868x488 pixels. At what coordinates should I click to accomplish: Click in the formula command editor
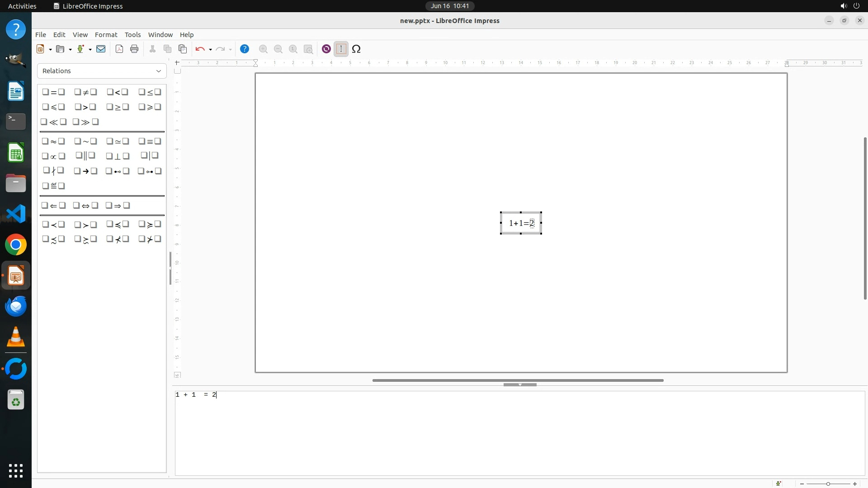coord(520,433)
